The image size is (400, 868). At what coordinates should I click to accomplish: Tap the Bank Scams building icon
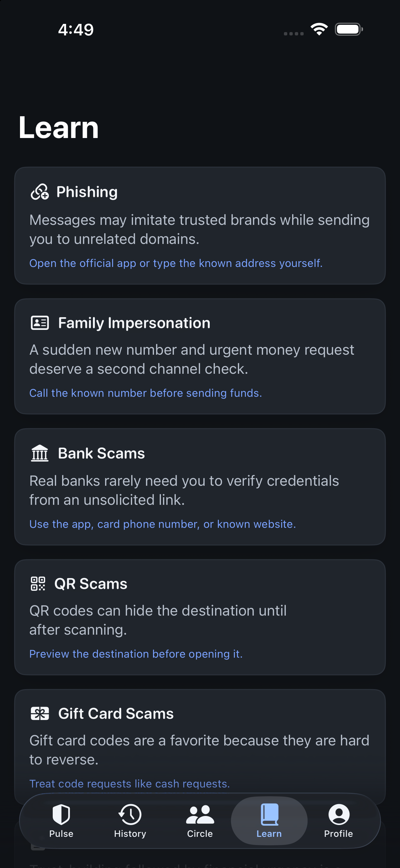pos(40,453)
